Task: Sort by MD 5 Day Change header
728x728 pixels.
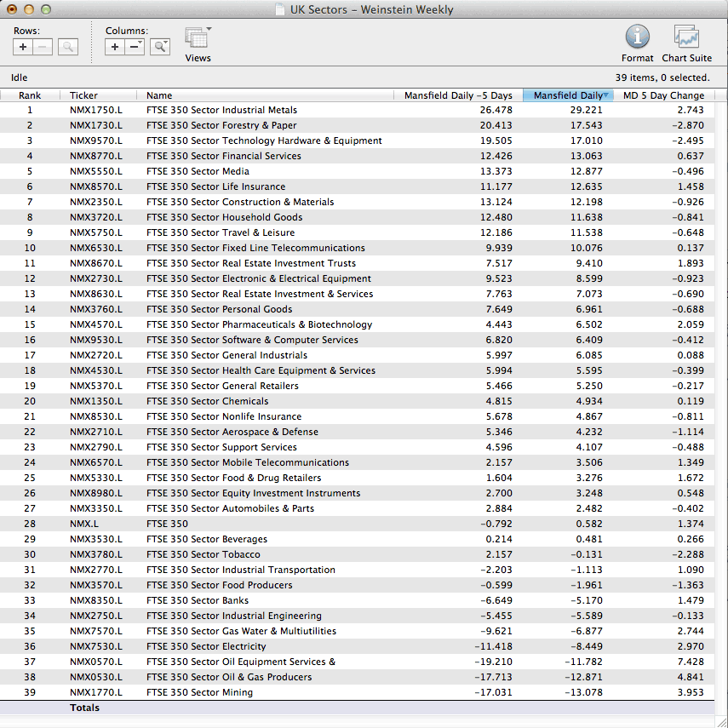Action: (663, 95)
